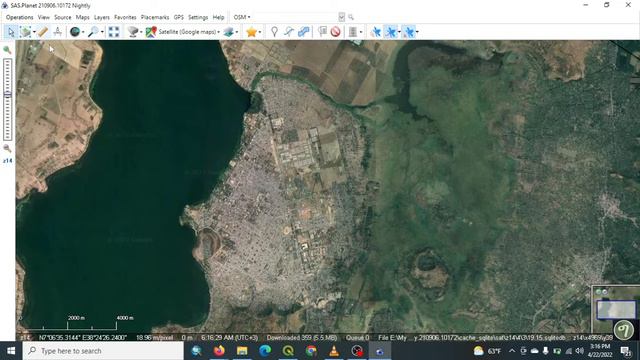Click the Downloaded 359 status entry

click(302, 338)
